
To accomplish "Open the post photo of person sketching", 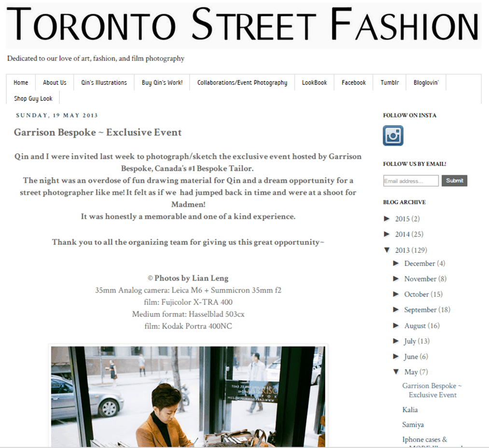I will (x=188, y=396).
